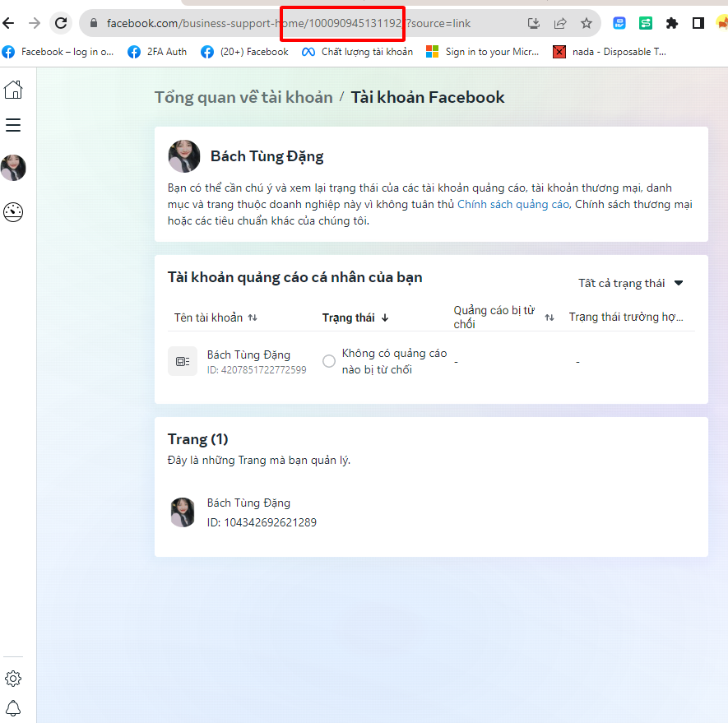Viewport: 728px width, 723px height.
Task: Click the browser forward arrow
Action: click(x=35, y=23)
